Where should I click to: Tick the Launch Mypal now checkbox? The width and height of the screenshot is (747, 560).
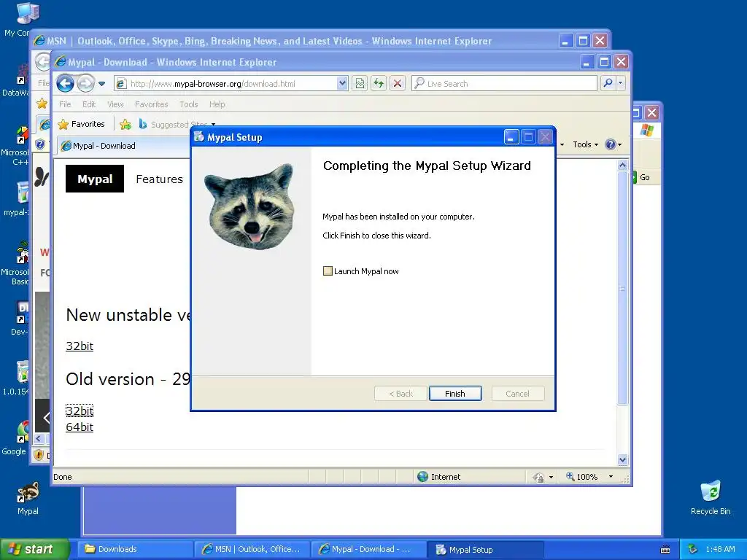[x=328, y=271]
